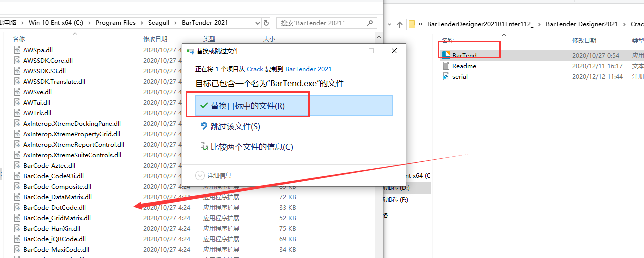
Task: Select BarTend application icon in Crack folder
Action: (x=447, y=55)
